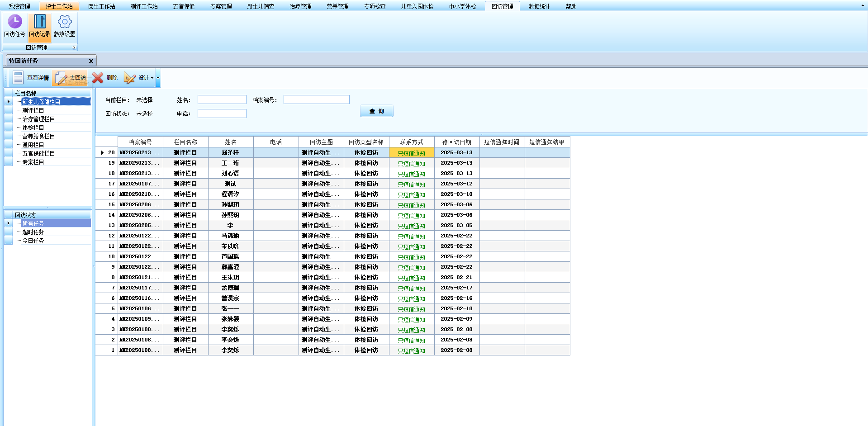Viewport: 868px width, 426px height.
Task: Sort by 栏目名称 grid column header
Action: pyautogui.click(x=185, y=142)
